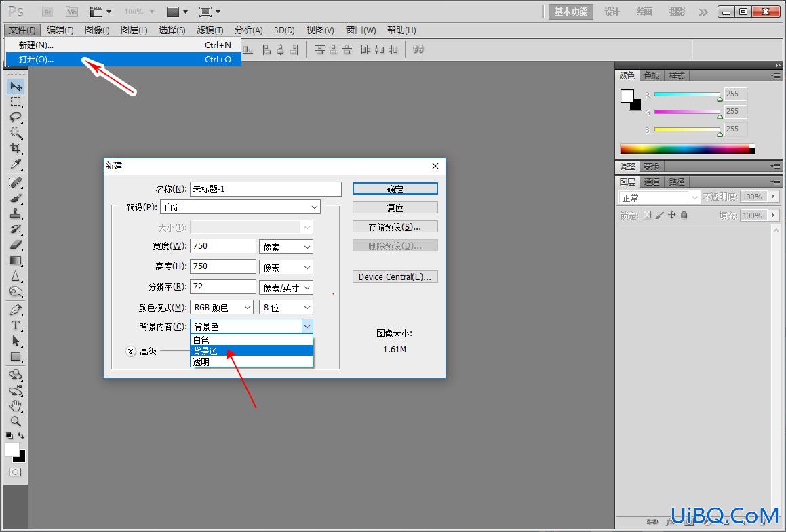Open the 滤镜(T) menu
The height and width of the screenshot is (532, 786).
pyautogui.click(x=210, y=30)
